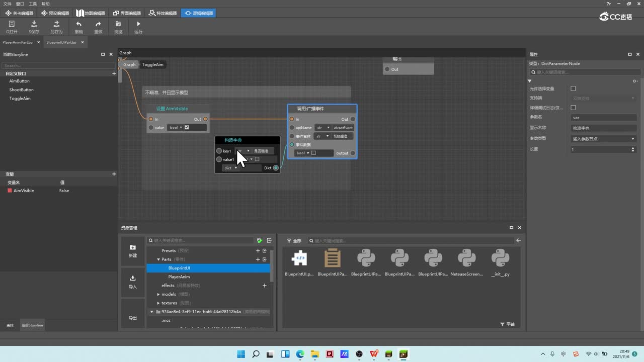Collapse the Parts folder in resource tree
The image size is (644, 362).
click(158, 259)
